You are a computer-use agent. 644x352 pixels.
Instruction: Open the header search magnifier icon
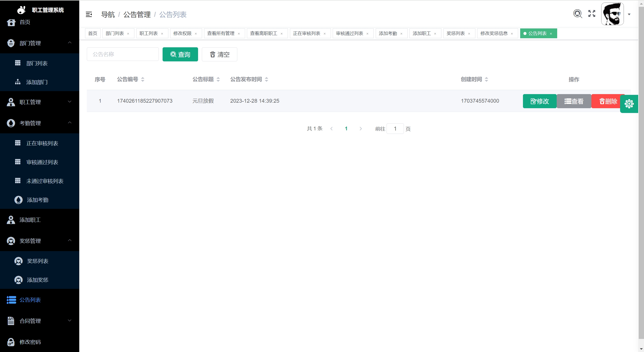(x=577, y=14)
